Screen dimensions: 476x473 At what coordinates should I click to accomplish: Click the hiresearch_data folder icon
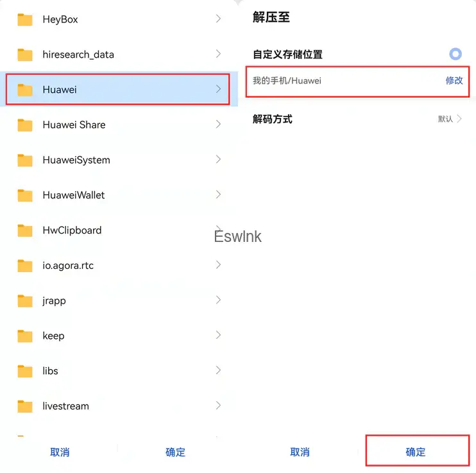tap(25, 55)
